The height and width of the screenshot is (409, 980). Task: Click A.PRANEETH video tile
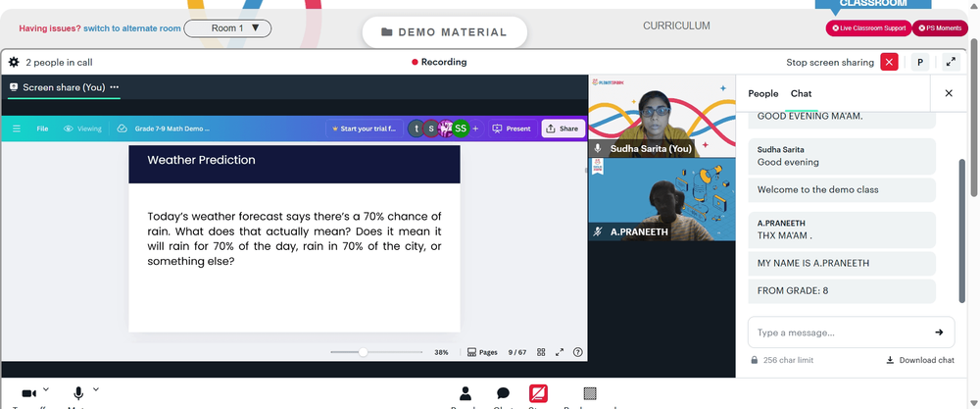(x=661, y=199)
